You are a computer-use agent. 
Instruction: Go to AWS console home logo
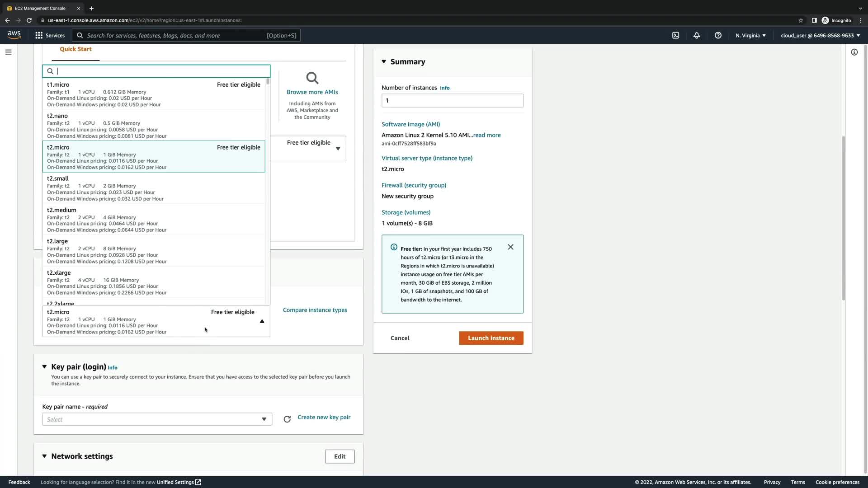point(14,35)
